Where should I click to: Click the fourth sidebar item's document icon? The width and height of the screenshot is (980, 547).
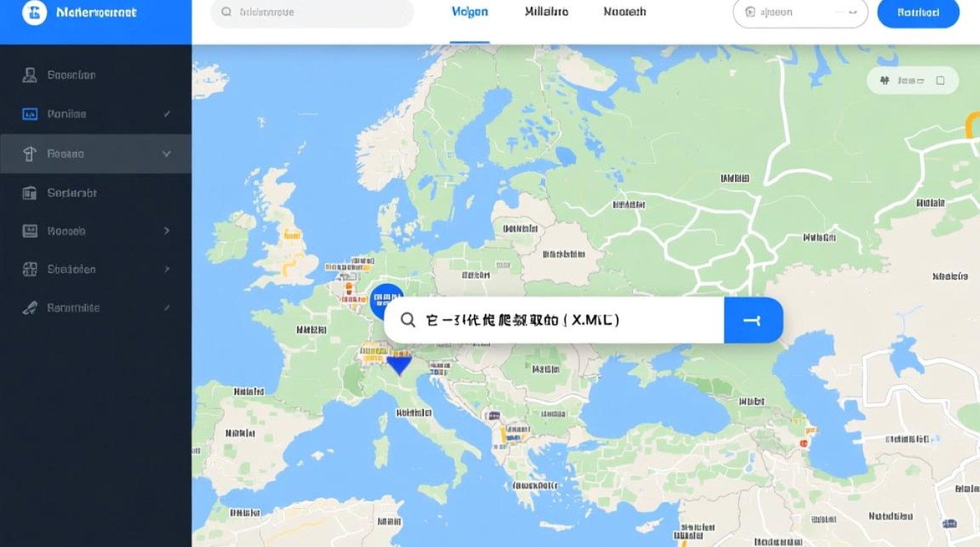pos(30,193)
